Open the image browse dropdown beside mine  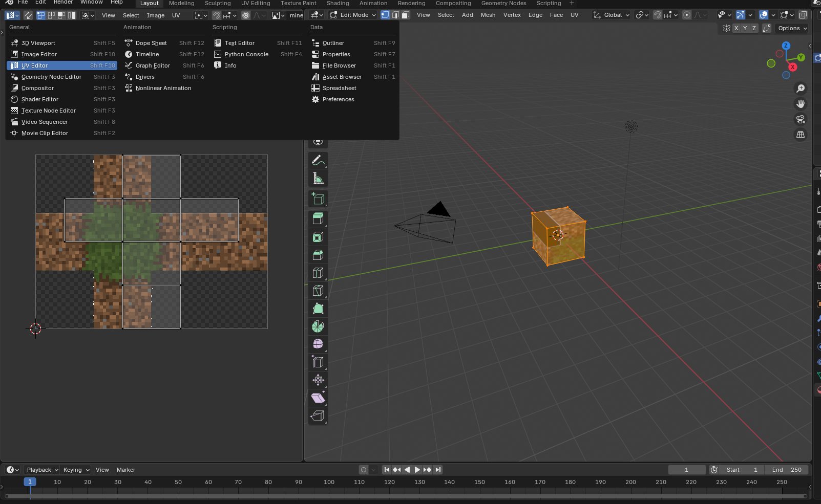[x=278, y=15]
